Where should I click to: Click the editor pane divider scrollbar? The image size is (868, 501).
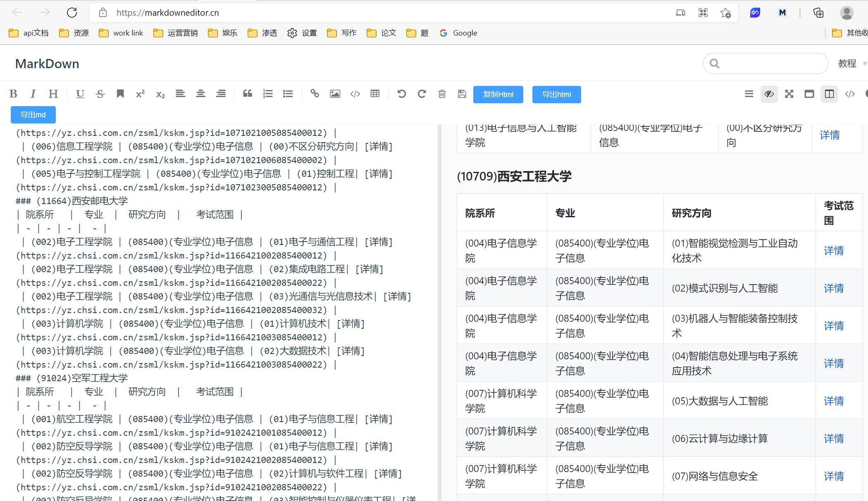[439, 313]
